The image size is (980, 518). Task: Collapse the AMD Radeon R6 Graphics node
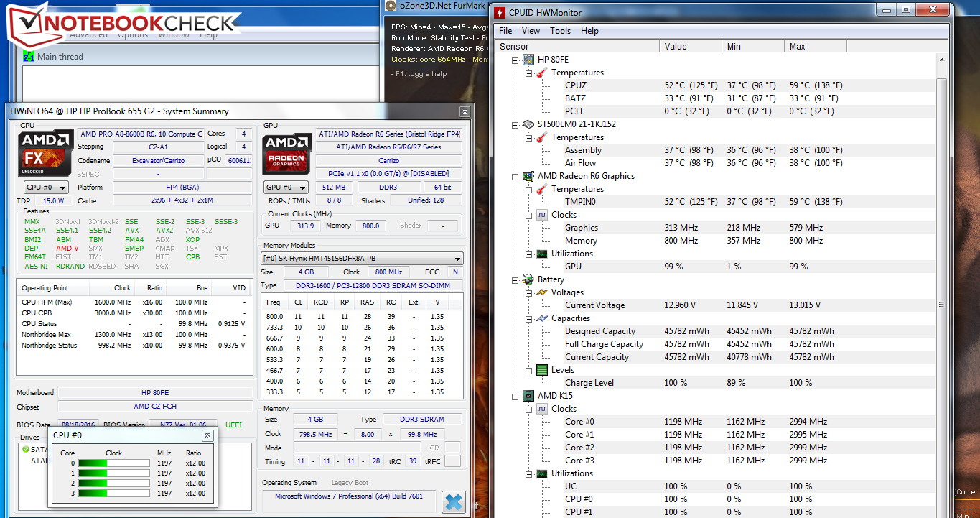[x=515, y=176]
